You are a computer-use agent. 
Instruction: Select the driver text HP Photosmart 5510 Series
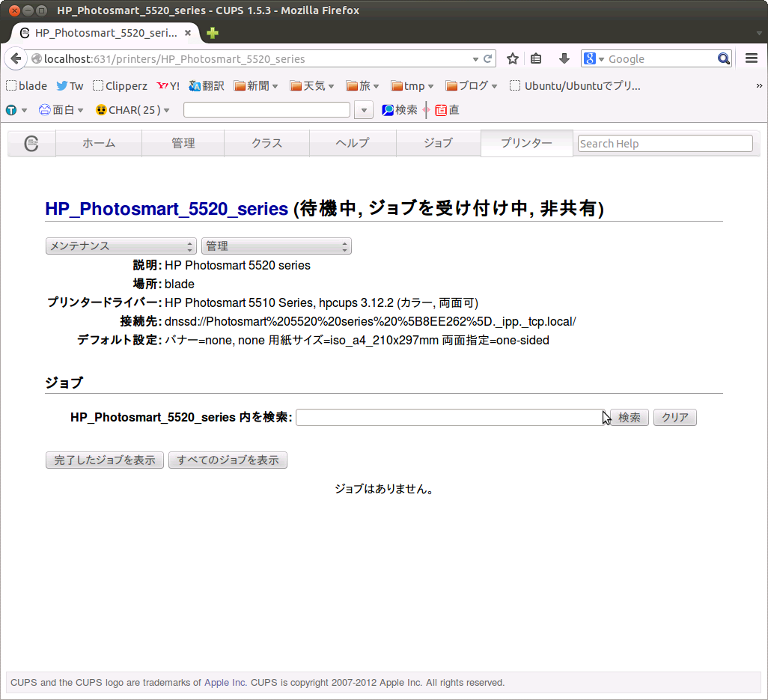[x=240, y=303]
